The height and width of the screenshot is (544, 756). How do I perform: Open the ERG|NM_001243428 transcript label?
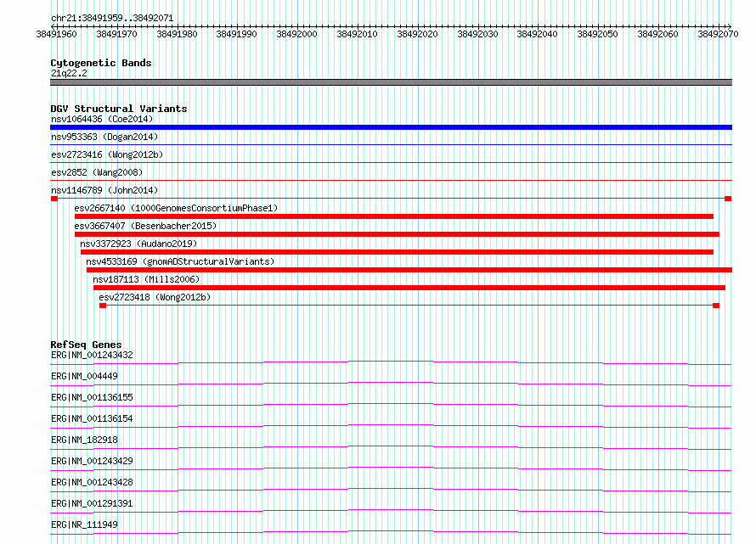pos(92,482)
